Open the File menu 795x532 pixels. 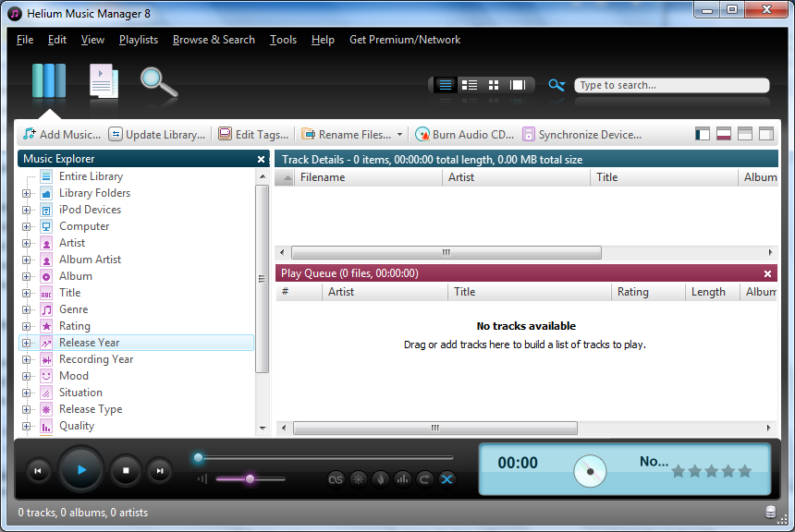(x=25, y=40)
